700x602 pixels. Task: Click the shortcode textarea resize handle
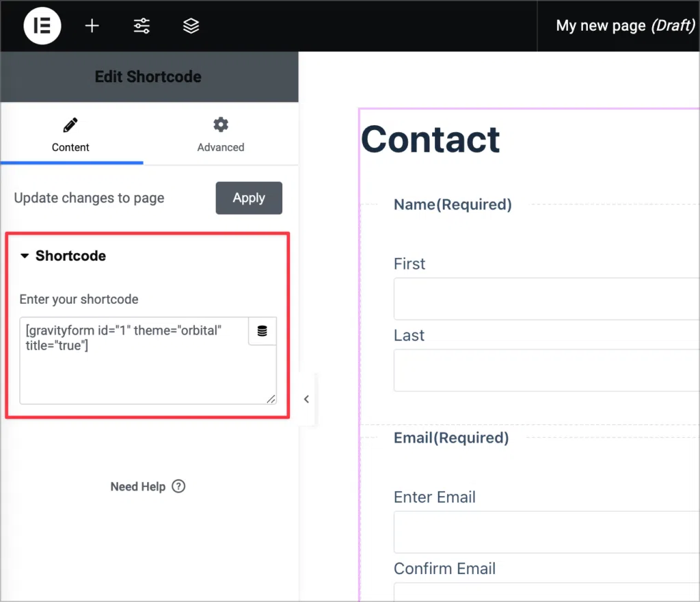click(x=271, y=400)
